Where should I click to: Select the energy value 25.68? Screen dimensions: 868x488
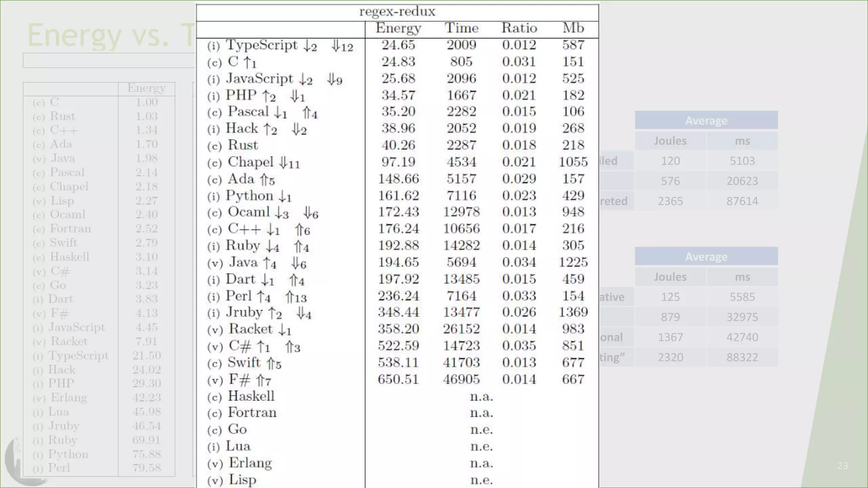398,78
